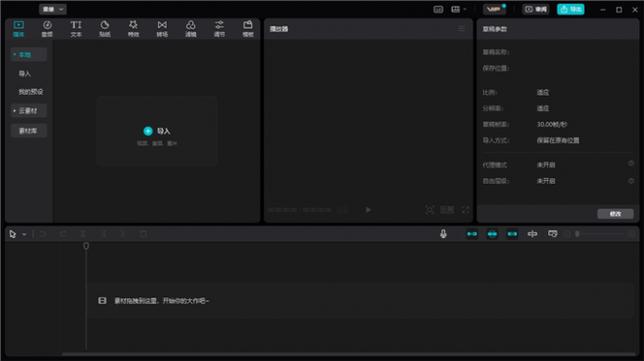Open the layout dropdown in the title bar
This screenshot has height=361, width=644.
(x=459, y=9)
